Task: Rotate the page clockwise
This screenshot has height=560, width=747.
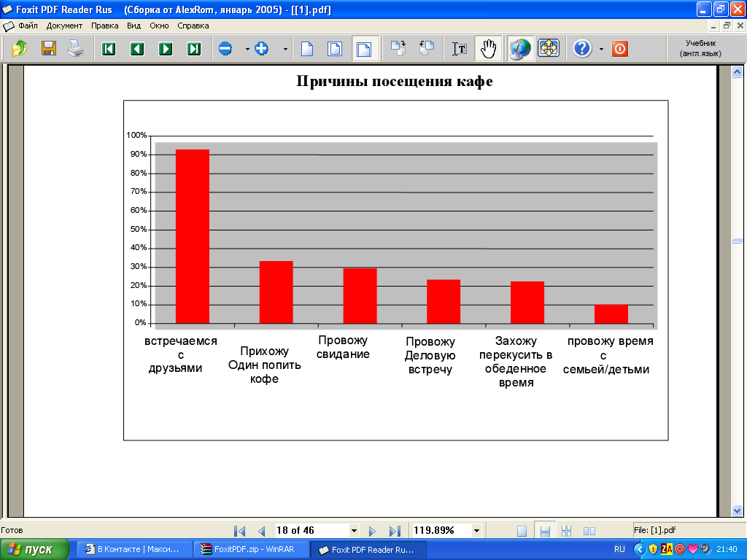Action: coord(398,48)
